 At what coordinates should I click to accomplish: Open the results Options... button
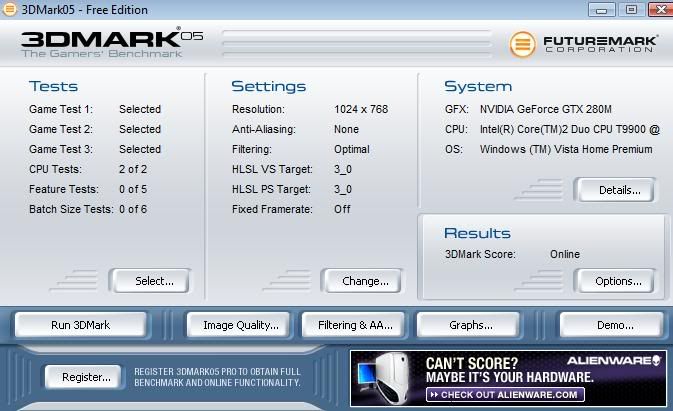click(615, 281)
